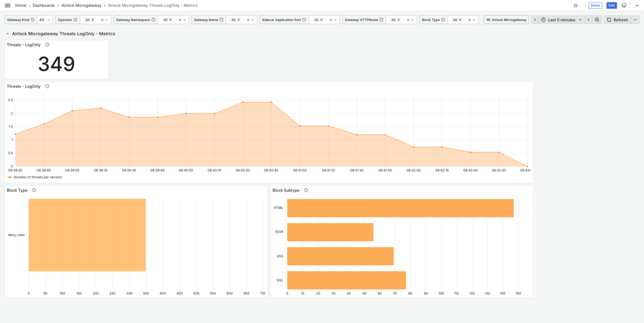This screenshot has width=644, height=323.
Task: Remove the All tag from Operator filter
Action: point(93,20)
